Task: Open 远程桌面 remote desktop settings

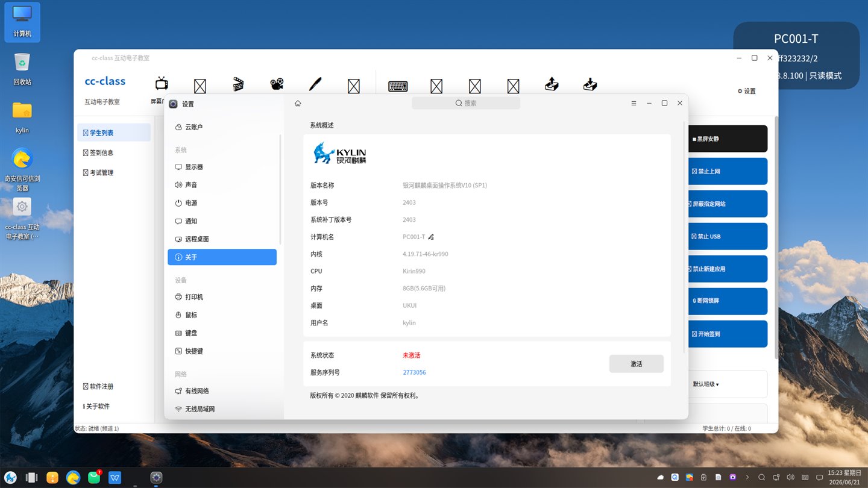Action: (222, 239)
